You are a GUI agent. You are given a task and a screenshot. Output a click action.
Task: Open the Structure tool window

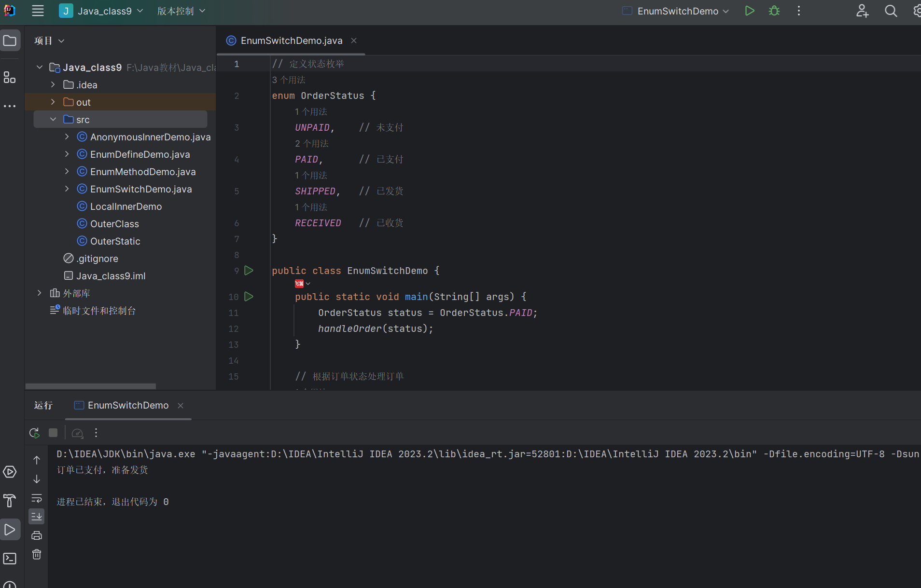(10, 77)
